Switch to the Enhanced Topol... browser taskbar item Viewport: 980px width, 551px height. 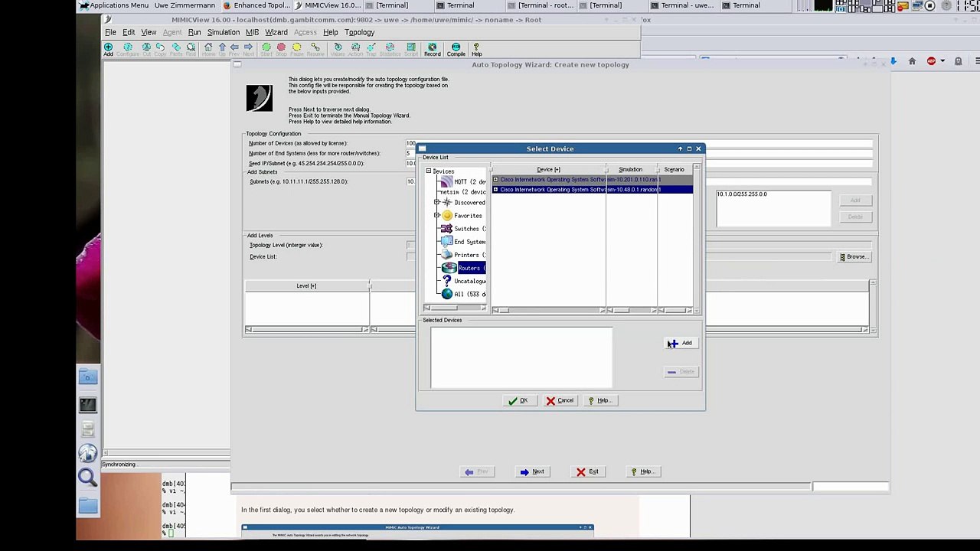click(x=256, y=5)
